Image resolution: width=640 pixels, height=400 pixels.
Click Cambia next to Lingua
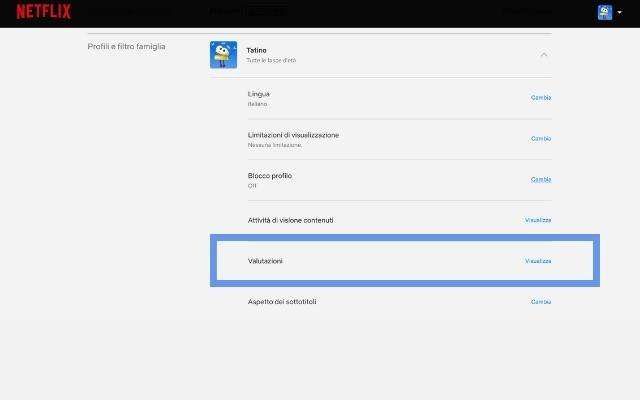click(x=540, y=98)
